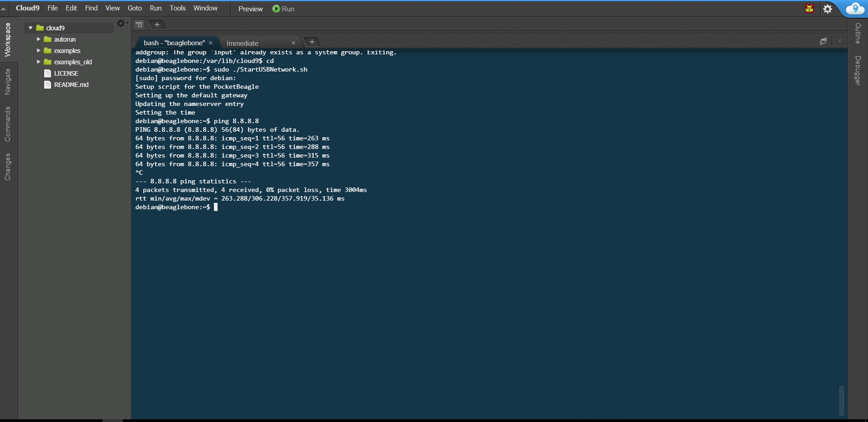Open the settings gear in the top-right

click(828, 9)
